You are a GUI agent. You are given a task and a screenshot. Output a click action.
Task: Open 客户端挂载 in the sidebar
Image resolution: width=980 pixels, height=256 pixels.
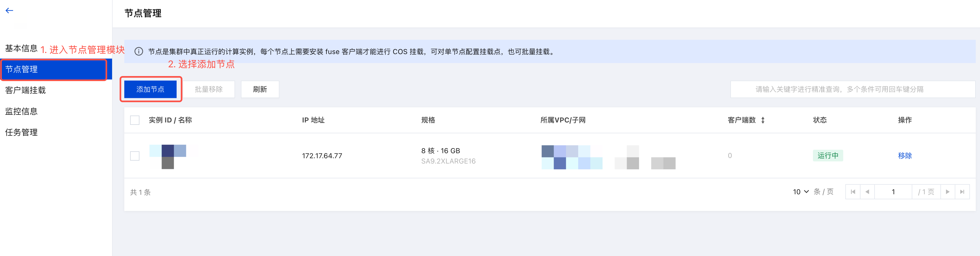coord(25,90)
